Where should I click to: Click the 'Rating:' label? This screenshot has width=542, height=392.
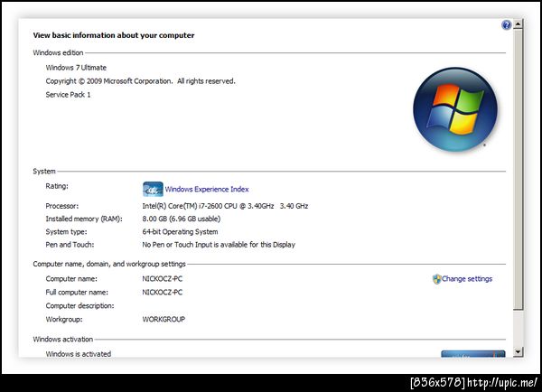(x=57, y=186)
